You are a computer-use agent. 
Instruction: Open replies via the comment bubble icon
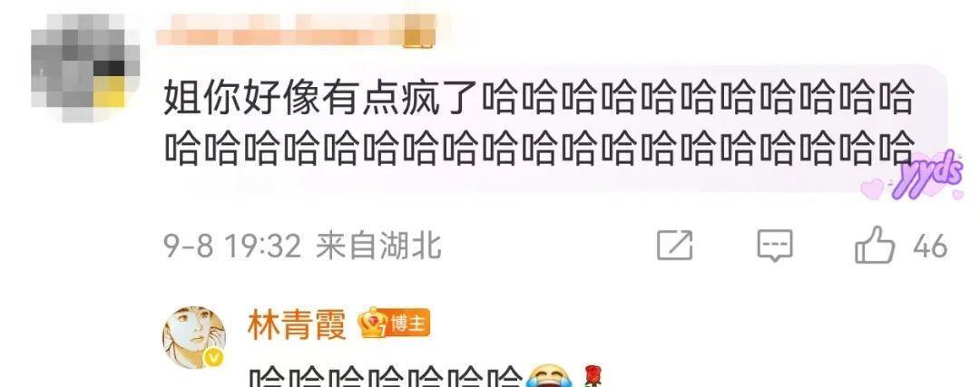[775, 246]
